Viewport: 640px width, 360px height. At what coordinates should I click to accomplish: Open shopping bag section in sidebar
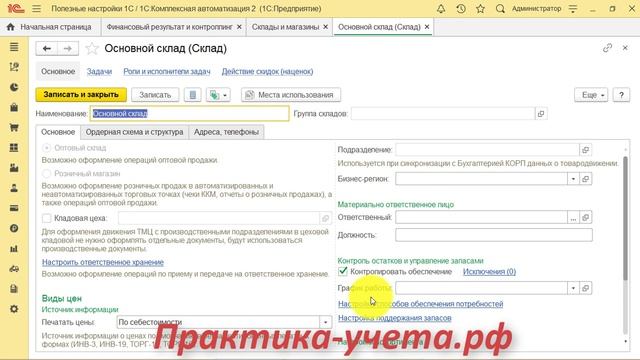14,107
